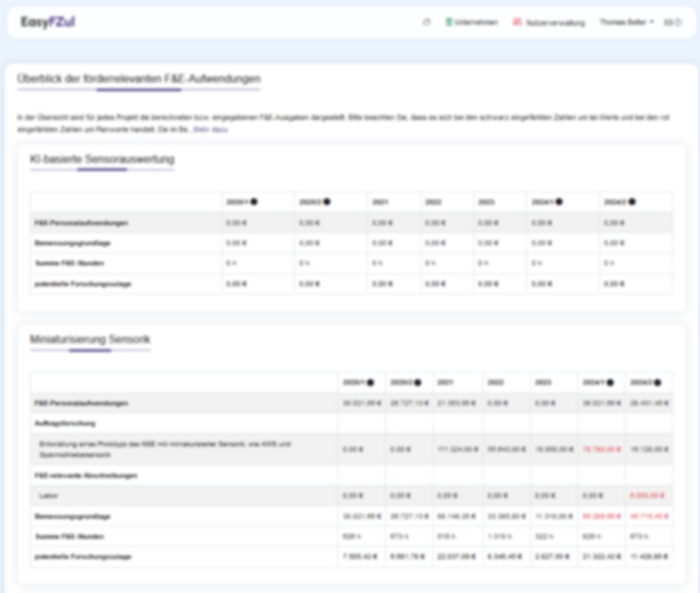Click the 'Miniaturisierung Sensorik' project heading
This screenshot has height=593, width=700.
90,340
